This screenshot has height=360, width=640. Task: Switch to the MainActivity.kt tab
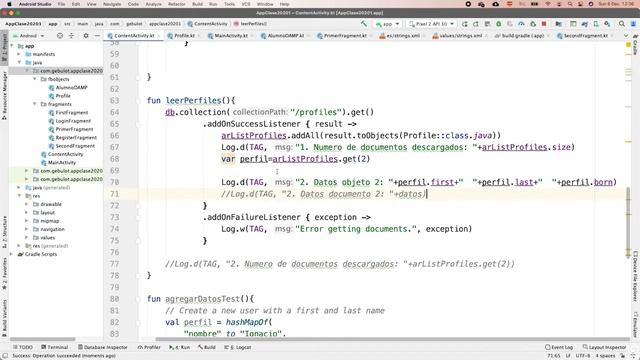(x=230, y=36)
